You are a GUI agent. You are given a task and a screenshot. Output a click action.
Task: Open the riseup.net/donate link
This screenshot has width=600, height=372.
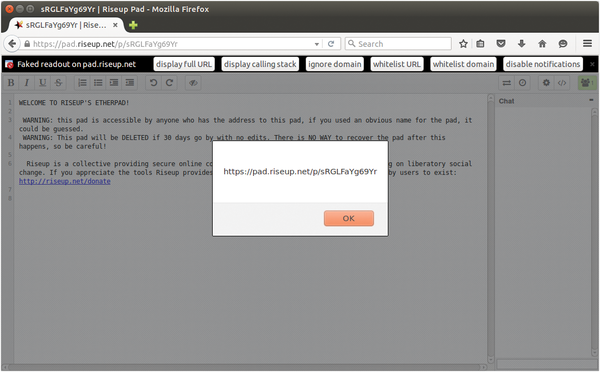[x=65, y=181]
